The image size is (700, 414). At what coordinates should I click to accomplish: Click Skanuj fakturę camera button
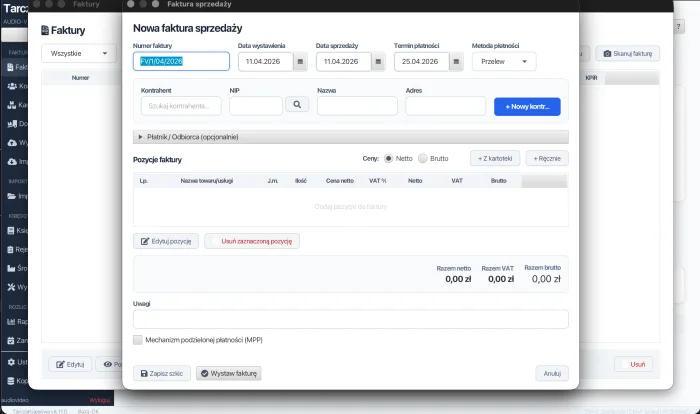click(628, 53)
